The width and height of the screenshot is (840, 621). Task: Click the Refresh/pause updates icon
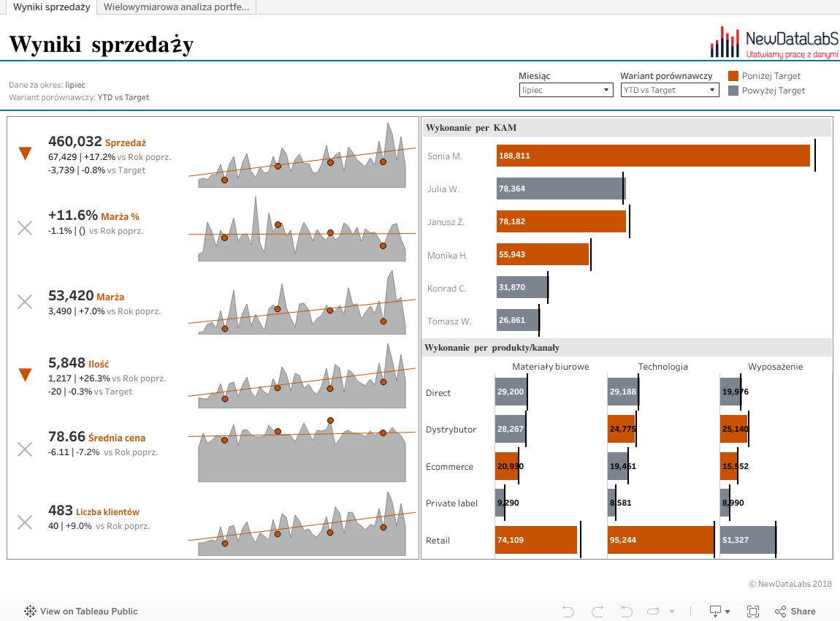(x=653, y=612)
